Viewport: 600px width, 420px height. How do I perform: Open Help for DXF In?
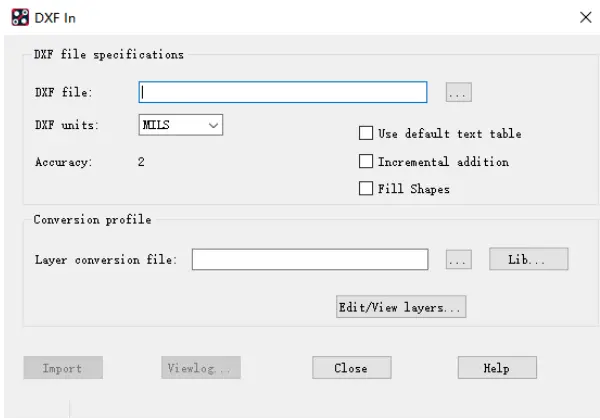[496, 368]
